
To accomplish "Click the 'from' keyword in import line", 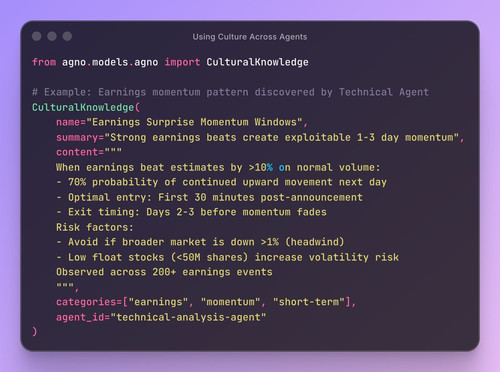I will coord(44,62).
